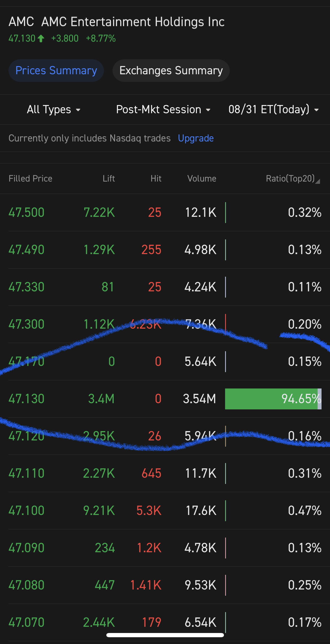Click the 94.65% green ratio bar
The height and width of the screenshot is (644, 330).
273,399
